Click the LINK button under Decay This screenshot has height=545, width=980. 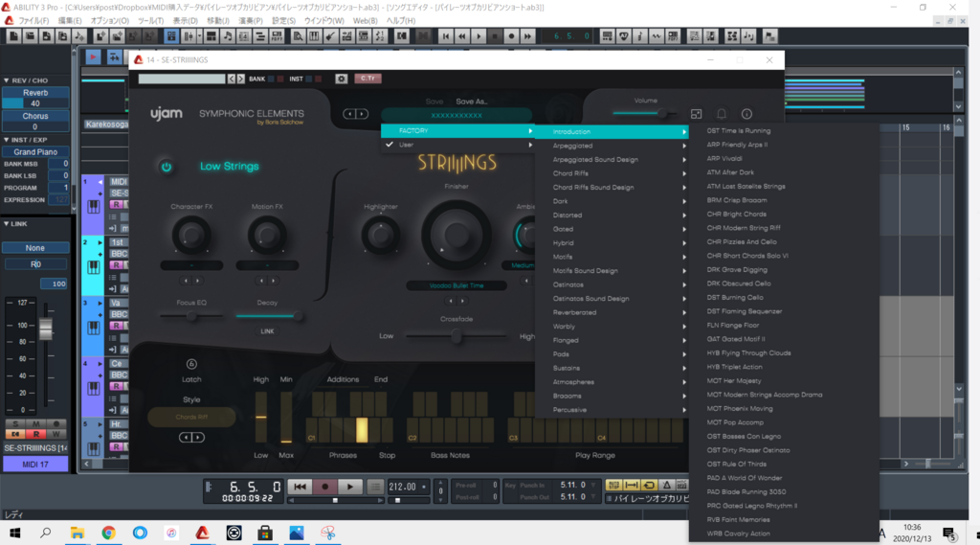click(267, 331)
